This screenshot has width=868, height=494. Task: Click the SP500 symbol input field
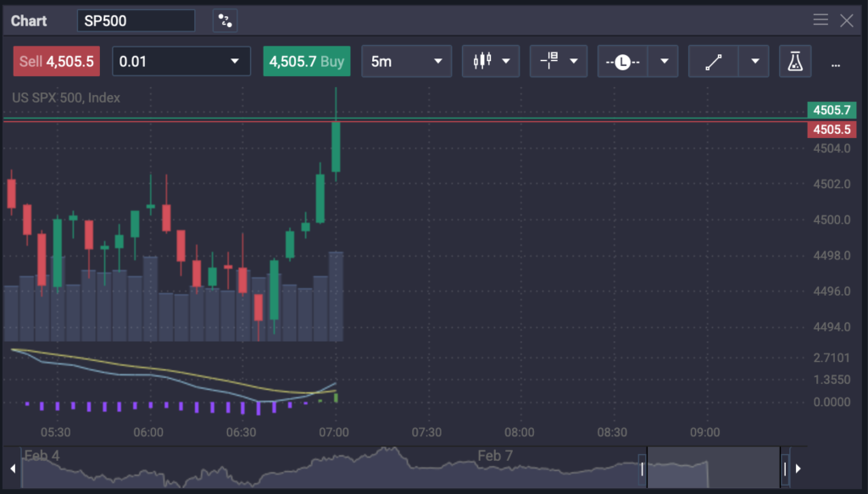[x=136, y=19]
